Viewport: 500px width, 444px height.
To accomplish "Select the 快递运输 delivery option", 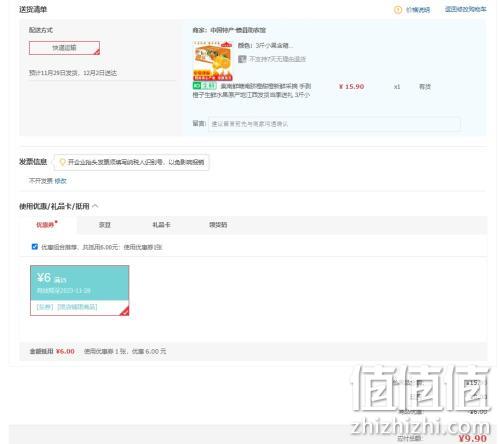I will click(64, 48).
